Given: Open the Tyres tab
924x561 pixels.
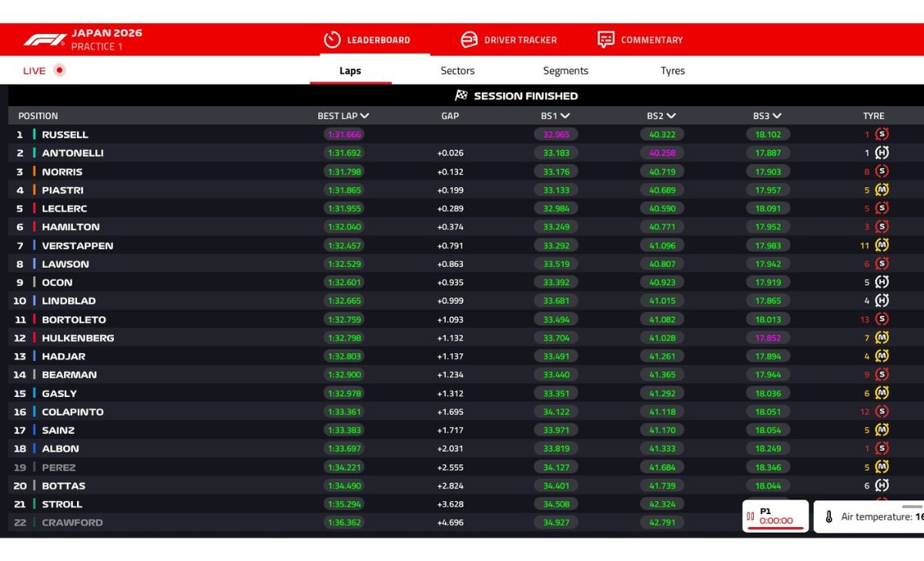Looking at the screenshot, I should [672, 70].
